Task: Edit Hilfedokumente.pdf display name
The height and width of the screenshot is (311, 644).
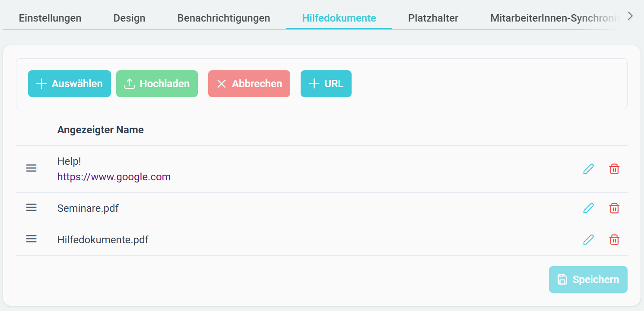Action: point(588,240)
